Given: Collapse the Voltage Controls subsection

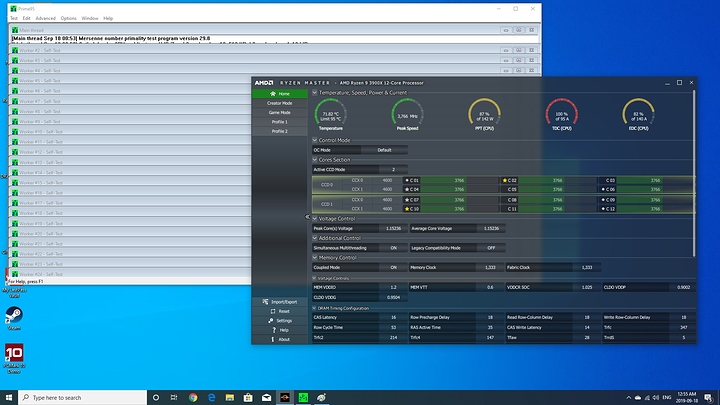Looking at the screenshot, I should 315,278.
